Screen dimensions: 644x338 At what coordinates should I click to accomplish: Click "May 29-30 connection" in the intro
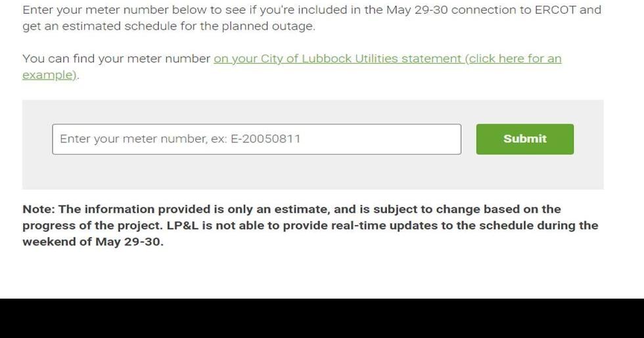coord(437,11)
